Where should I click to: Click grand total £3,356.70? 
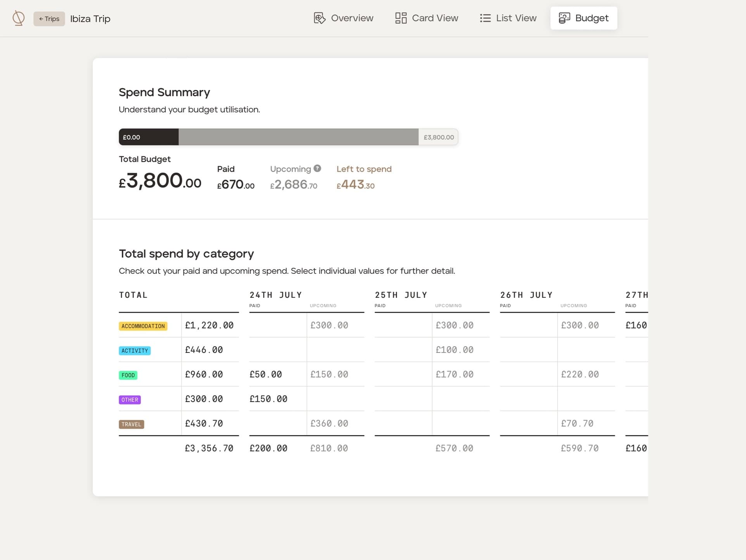pyautogui.click(x=209, y=448)
